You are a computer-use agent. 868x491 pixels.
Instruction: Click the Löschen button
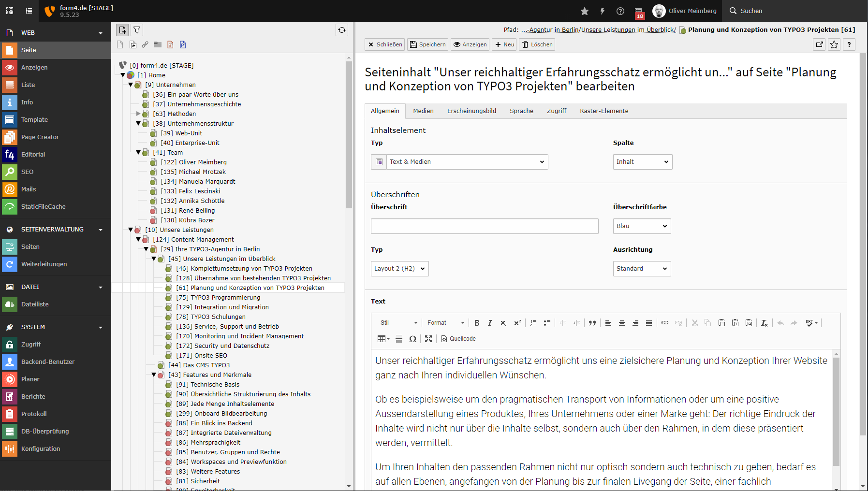537,44
